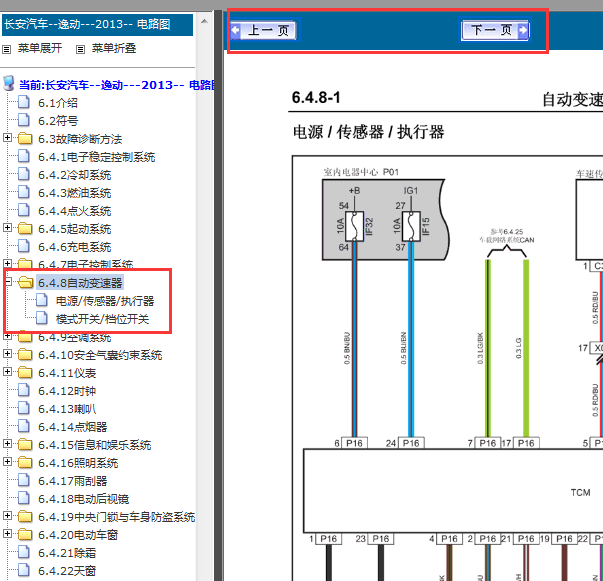Click page icon of 6.4.17雨刮器

click(24, 480)
